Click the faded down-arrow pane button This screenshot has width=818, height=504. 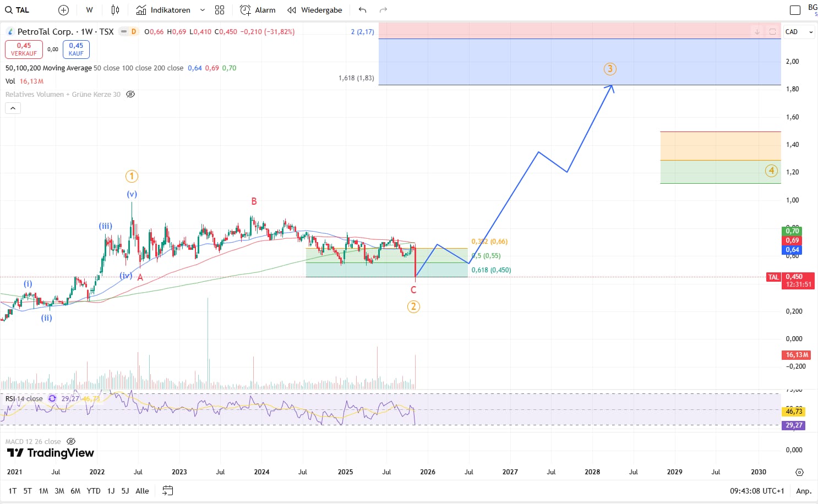coord(757,32)
